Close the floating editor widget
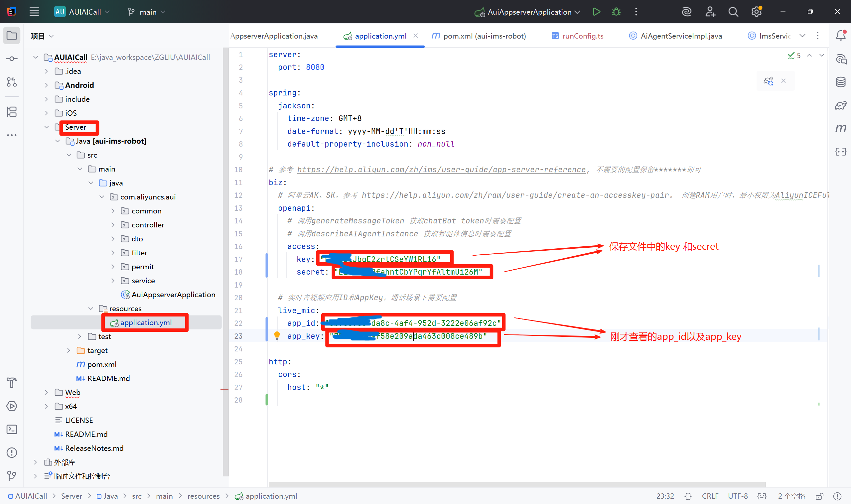The width and height of the screenshot is (851, 504). (x=783, y=81)
